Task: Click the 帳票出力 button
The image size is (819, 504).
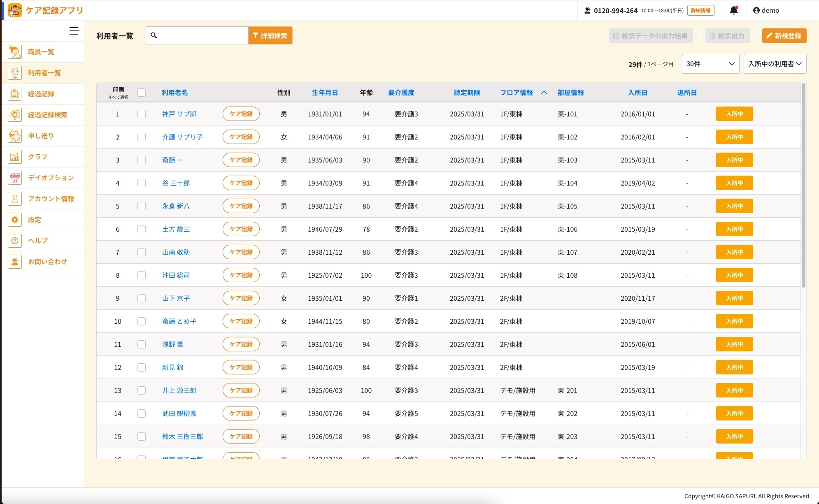Action: pyautogui.click(x=727, y=35)
